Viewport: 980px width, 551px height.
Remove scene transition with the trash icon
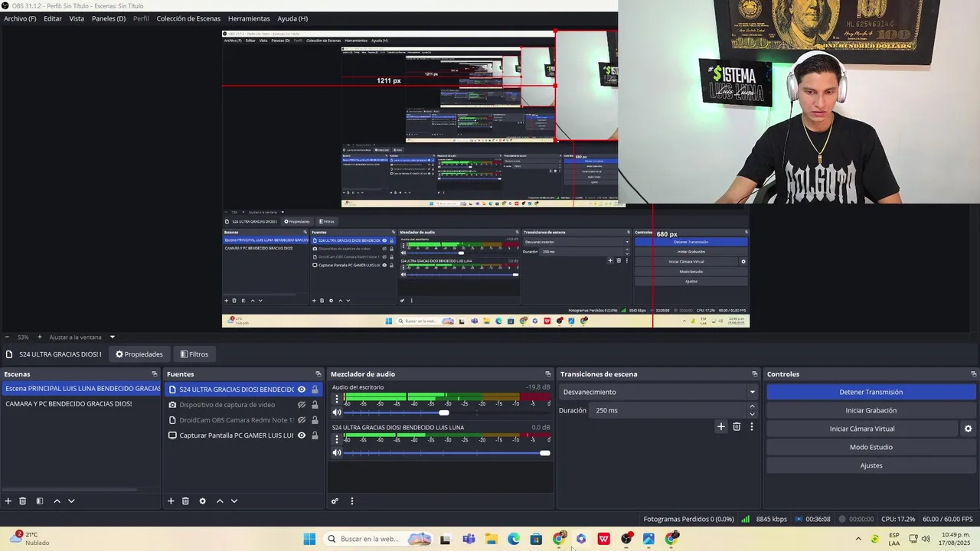737,427
